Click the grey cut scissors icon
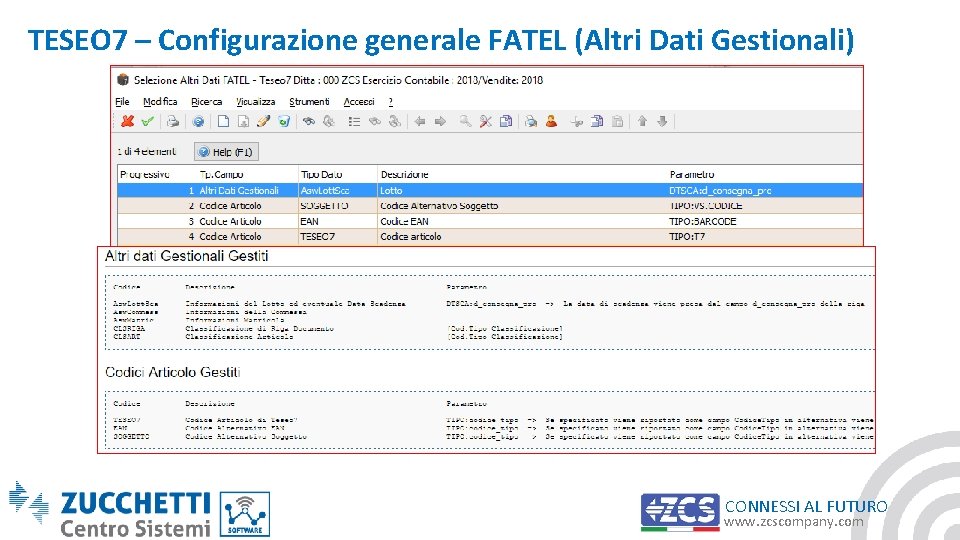Viewport: 960px width, 540px height. click(577, 121)
